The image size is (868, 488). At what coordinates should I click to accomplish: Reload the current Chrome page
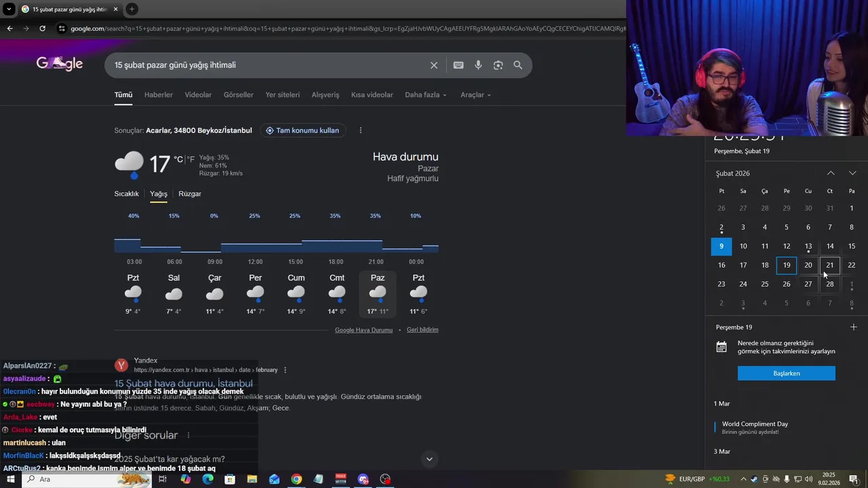pyautogui.click(x=42, y=28)
